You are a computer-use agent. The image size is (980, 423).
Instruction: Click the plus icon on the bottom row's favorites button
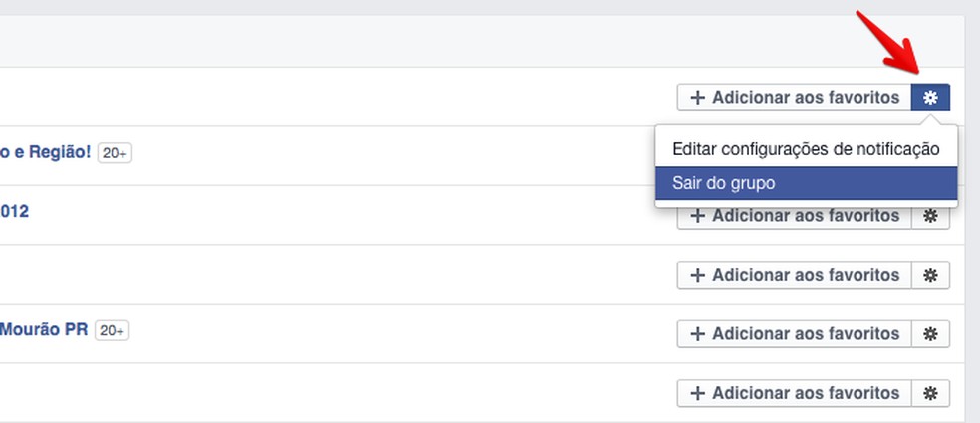(x=698, y=393)
